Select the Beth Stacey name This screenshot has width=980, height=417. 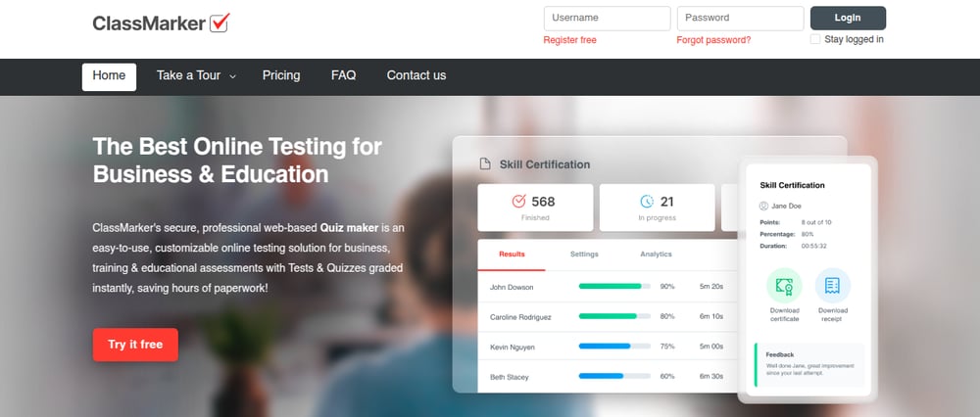(x=510, y=377)
